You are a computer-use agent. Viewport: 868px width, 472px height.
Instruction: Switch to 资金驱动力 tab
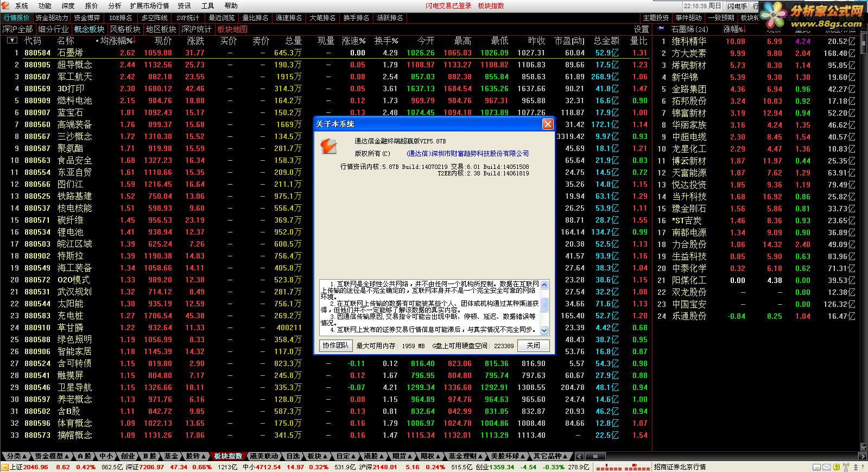52,18
